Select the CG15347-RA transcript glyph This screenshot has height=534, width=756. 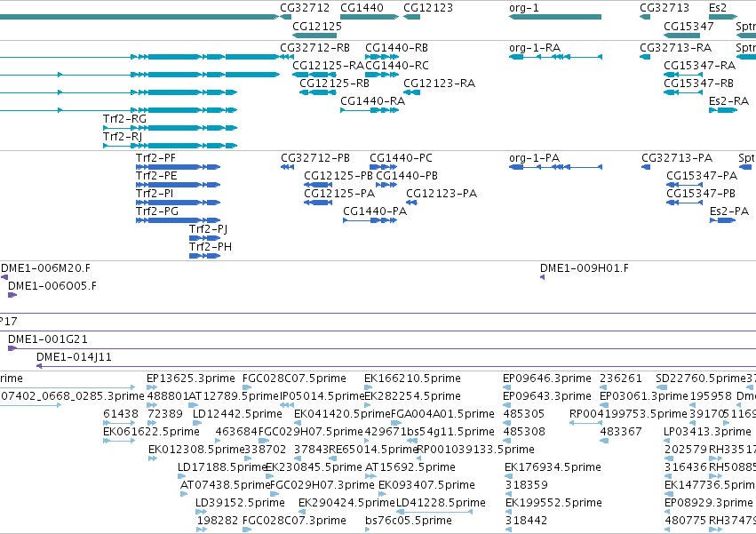pos(683,75)
